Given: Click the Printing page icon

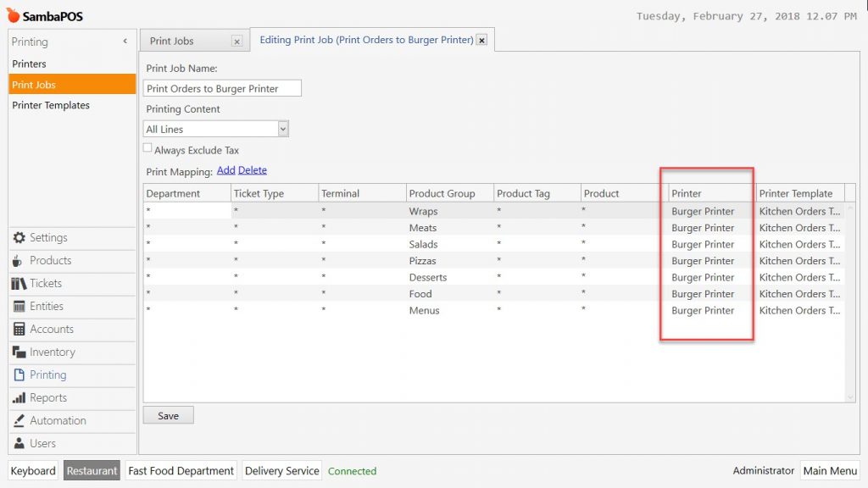Looking at the screenshot, I should click(19, 374).
